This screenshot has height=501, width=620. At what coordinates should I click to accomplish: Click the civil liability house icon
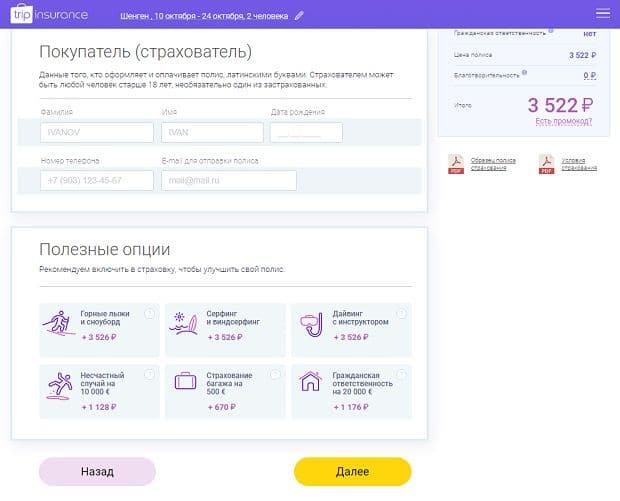[x=310, y=381]
